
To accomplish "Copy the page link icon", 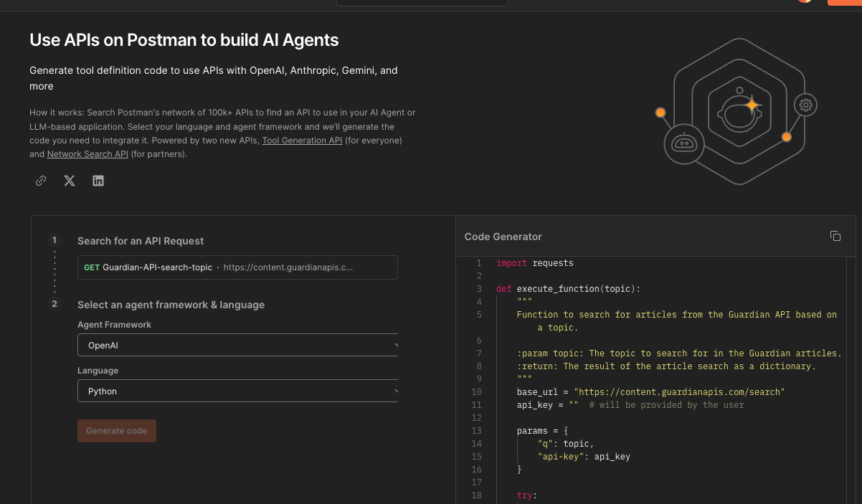I will tap(41, 181).
